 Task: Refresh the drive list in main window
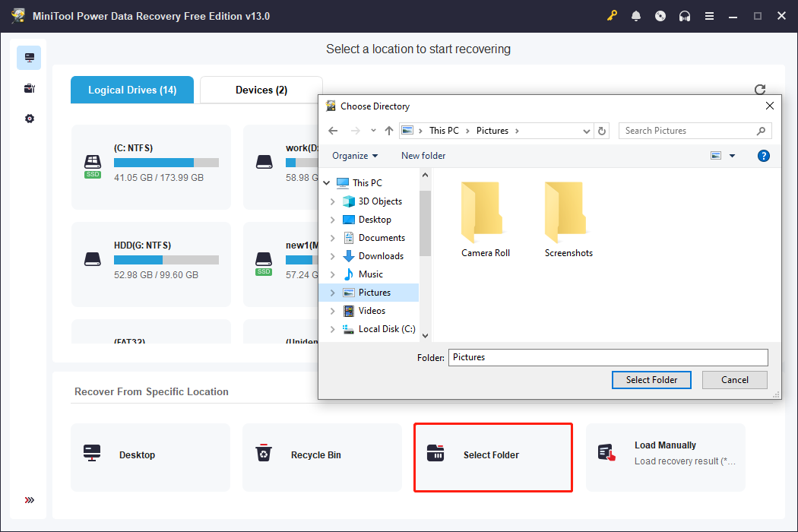coord(760,90)
